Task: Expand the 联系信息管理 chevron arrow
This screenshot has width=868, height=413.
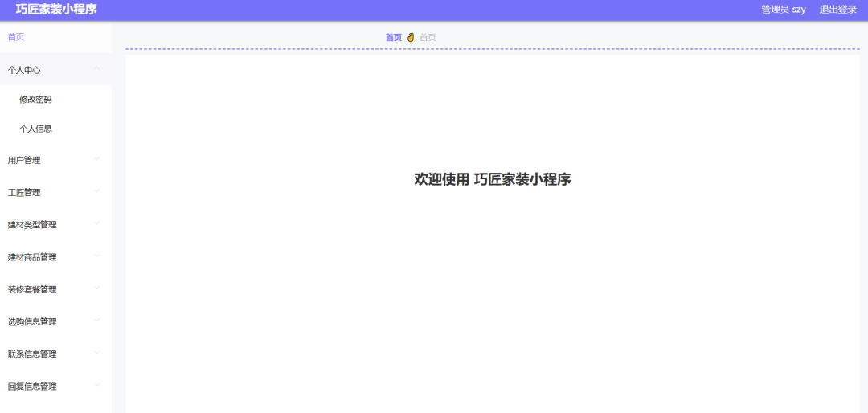Action: click(x=97, y=352)
